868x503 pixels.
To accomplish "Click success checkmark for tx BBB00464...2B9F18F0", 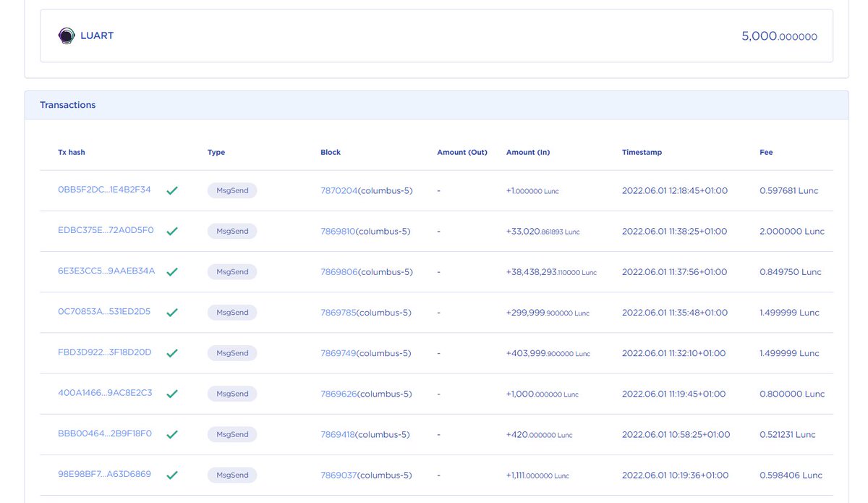I will [172, 434].
